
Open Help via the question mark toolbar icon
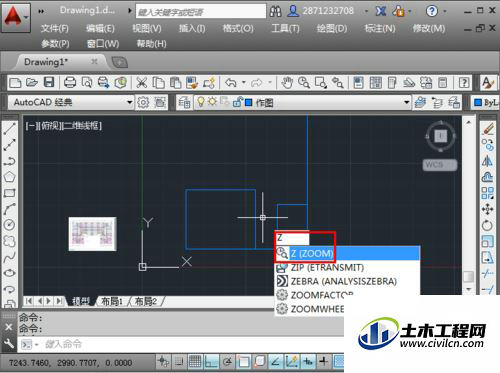point(464,82)
